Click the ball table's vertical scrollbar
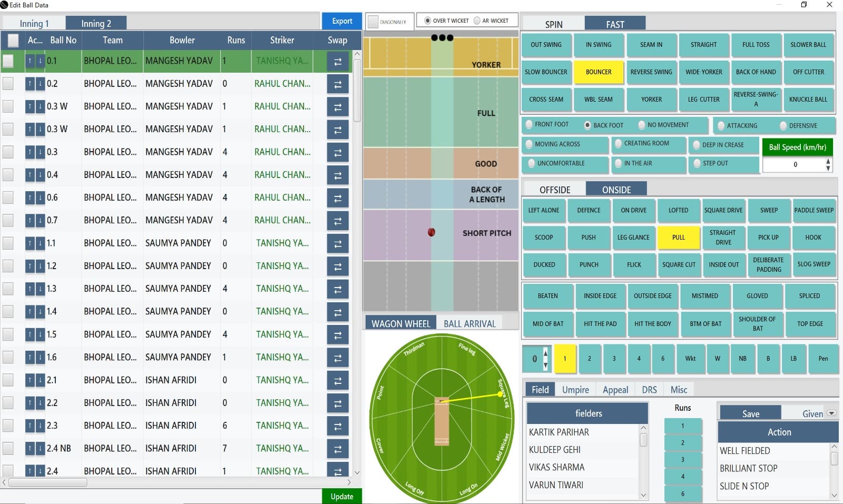This screenshot has height=504, width=843. tap(357, 90)
